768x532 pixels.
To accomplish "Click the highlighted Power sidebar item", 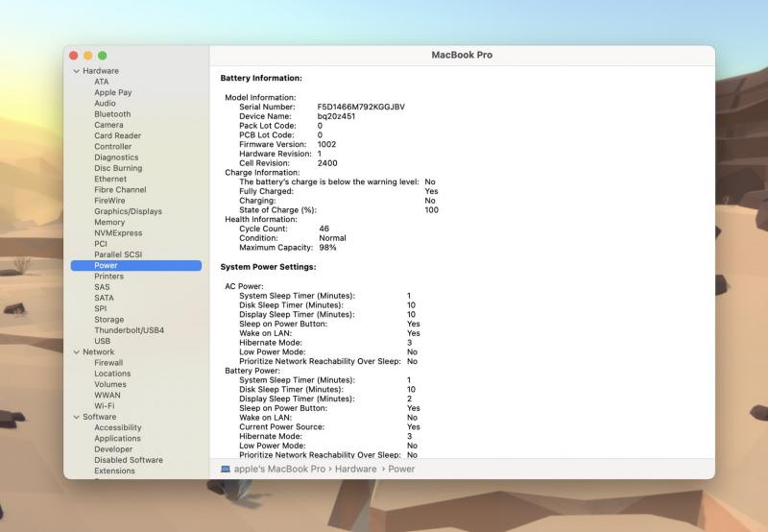I will 136,265.
